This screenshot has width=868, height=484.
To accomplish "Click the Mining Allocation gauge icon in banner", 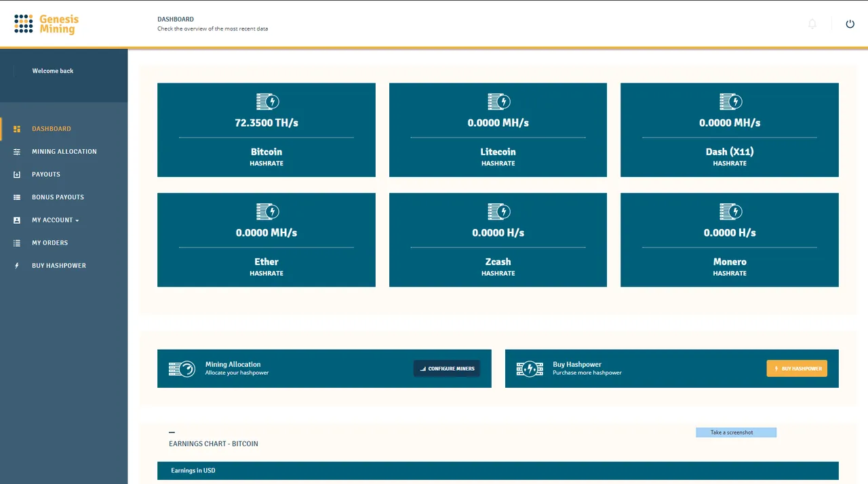I will [182, 369].
